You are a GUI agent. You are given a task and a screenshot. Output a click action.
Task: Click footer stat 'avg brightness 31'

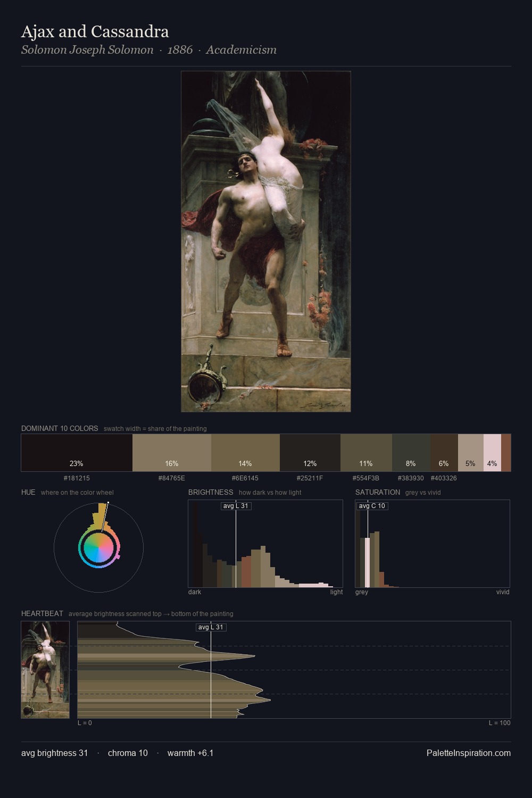pos(55,753)
